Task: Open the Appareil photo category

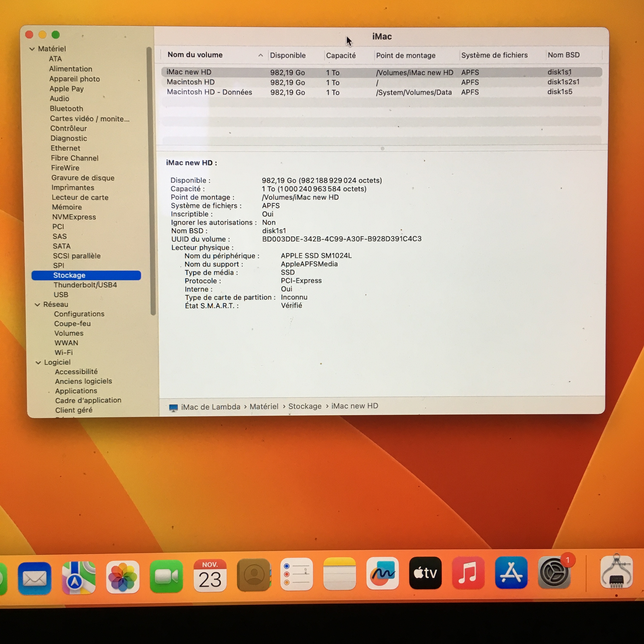Action: [75, 79]
